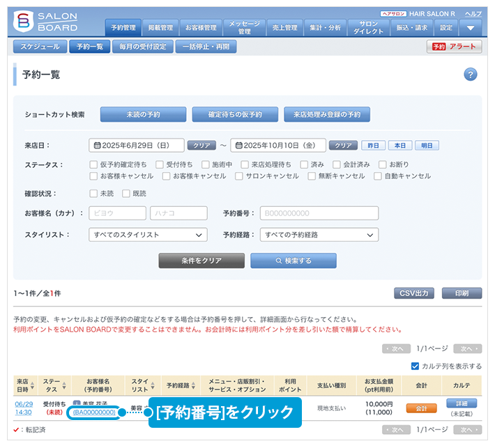Open the start date calendar picker
The image size is (495, 448).
click(96, 146)
